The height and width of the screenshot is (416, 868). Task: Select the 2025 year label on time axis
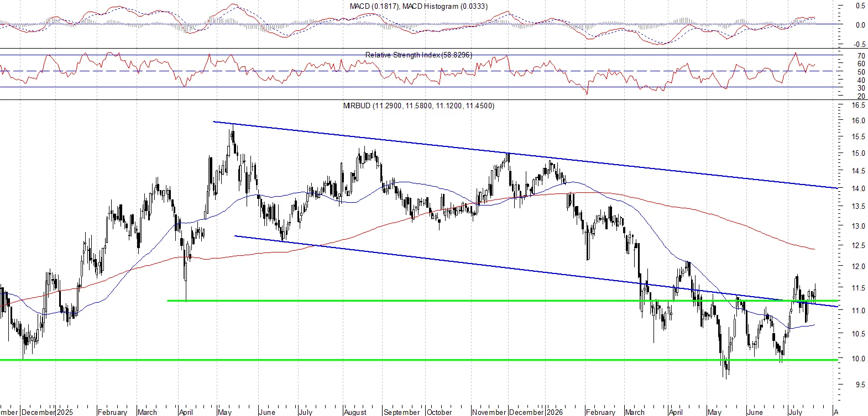[x=65, y=412]
